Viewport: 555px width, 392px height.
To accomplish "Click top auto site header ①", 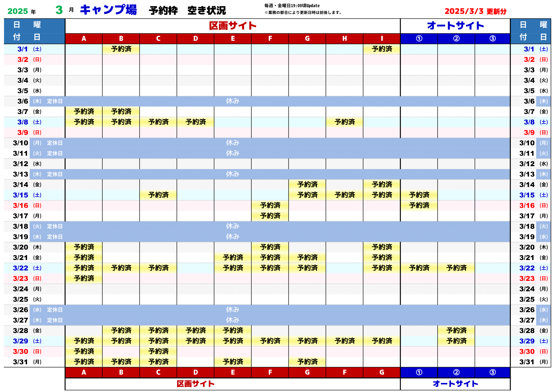I will (x=419, y=39).
